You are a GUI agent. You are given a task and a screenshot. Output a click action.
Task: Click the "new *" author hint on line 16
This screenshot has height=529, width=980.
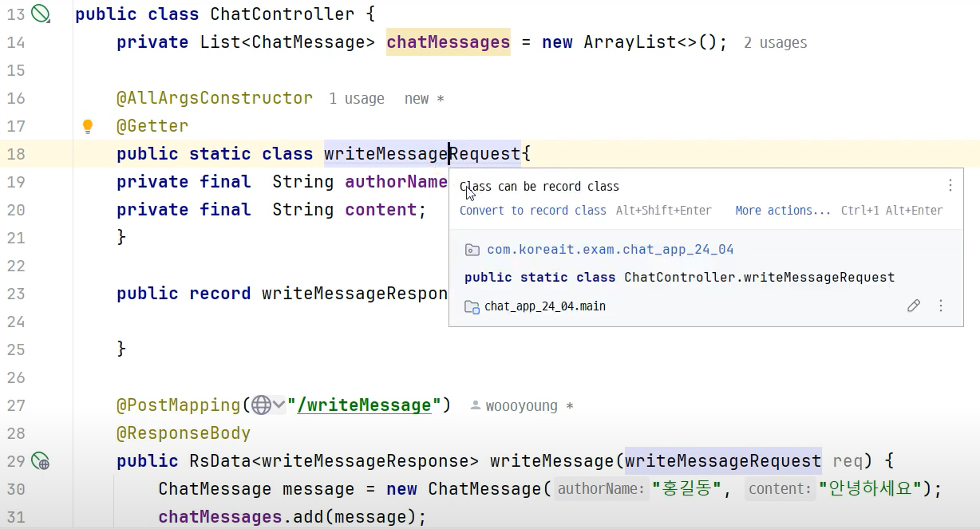tap(424, 99)
